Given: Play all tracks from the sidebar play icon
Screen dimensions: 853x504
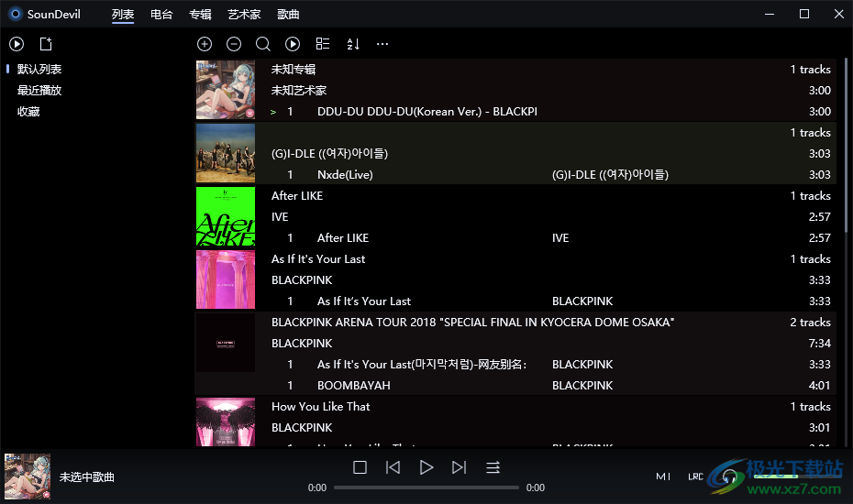Looking at the screenshot, I should (x=17, y=44).
